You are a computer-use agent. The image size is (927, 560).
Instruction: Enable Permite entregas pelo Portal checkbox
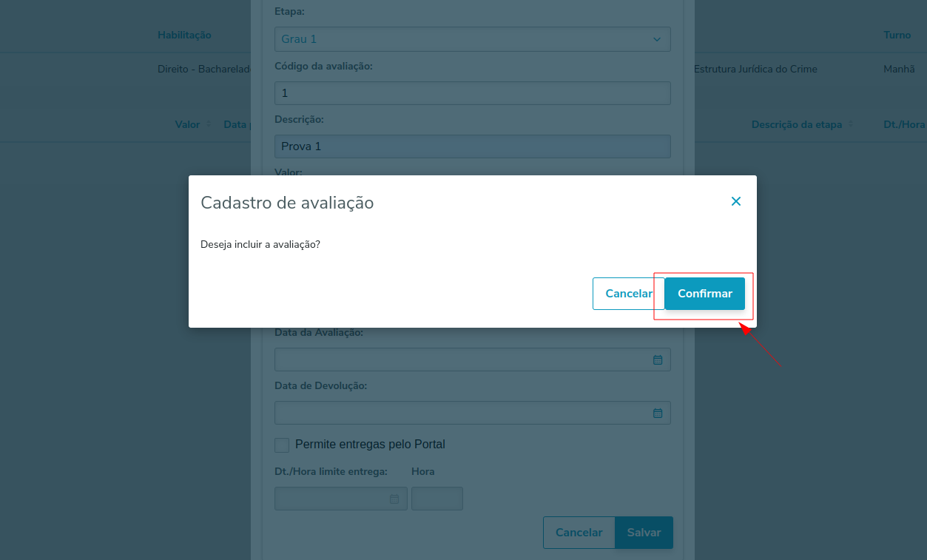282,445
